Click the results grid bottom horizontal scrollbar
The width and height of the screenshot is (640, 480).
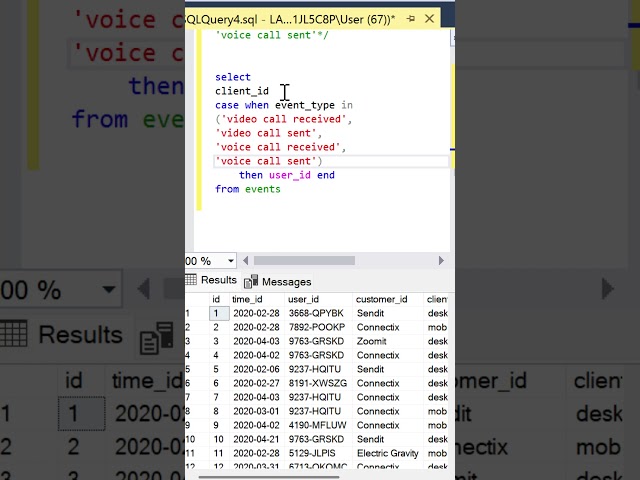[269, 476]
